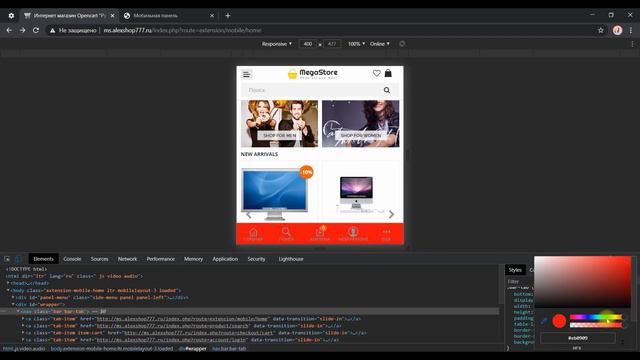Image resolution: width=640 pixels, height=360 pixels.
Task: Click the browser back arrow
Action: click(x=9, y=30)
